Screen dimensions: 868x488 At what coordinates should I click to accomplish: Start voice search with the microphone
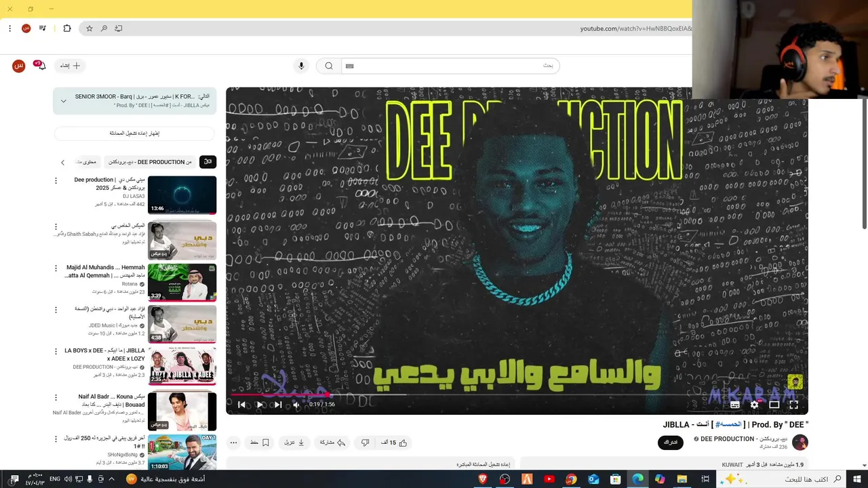pyautogui.click(x=302, y=66)
